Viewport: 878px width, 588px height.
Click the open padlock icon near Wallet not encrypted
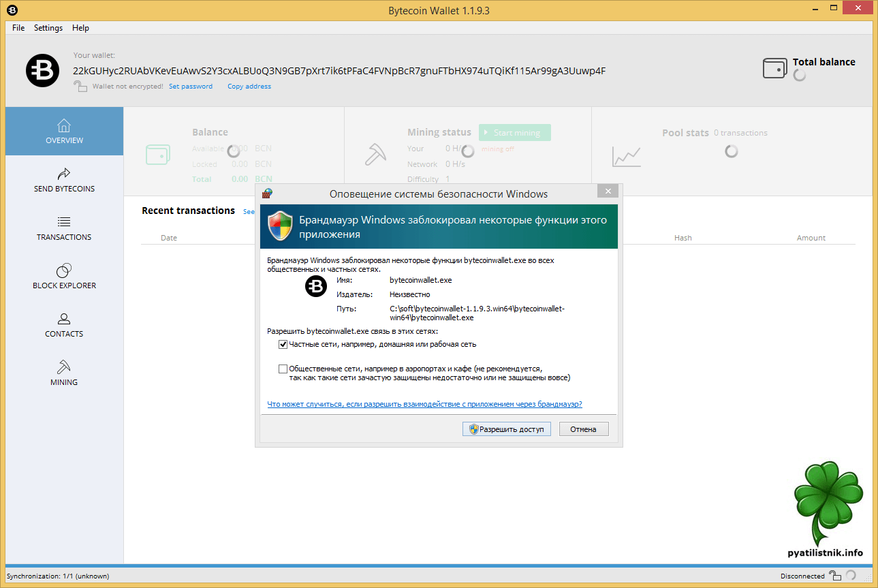click(x=81, y=86)
